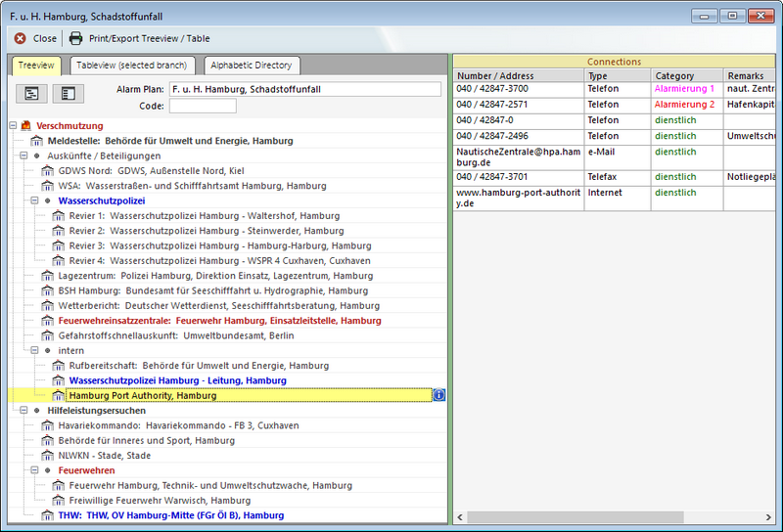Screen dimensions: 783x532
Task: Click building icon beside Rufbereitschaft
Action: click(59, 366)
